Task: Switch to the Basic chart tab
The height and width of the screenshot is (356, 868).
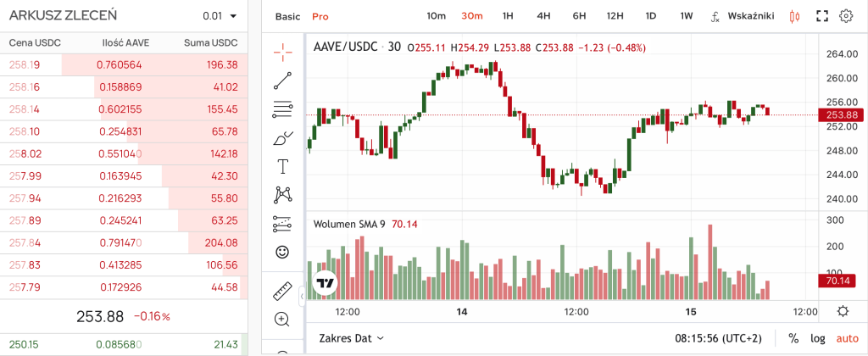Action: [287, 16]
